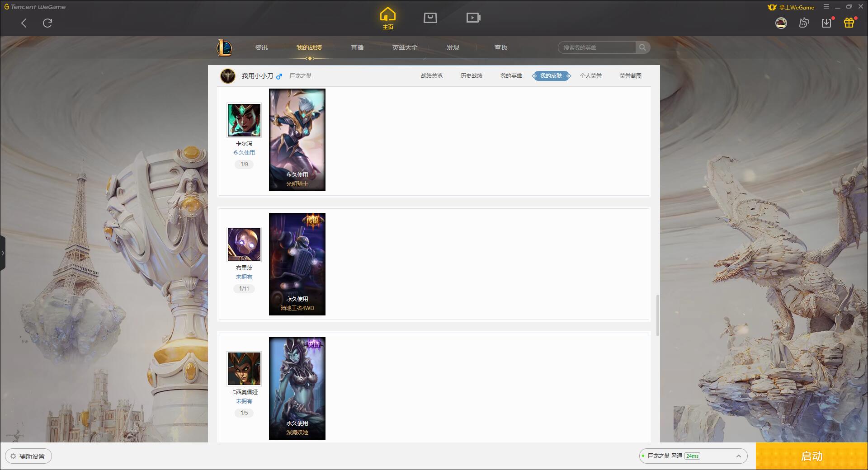
Task: Refresh the page with reload icon
Action: pyautogui.click(x=47, y=23)
